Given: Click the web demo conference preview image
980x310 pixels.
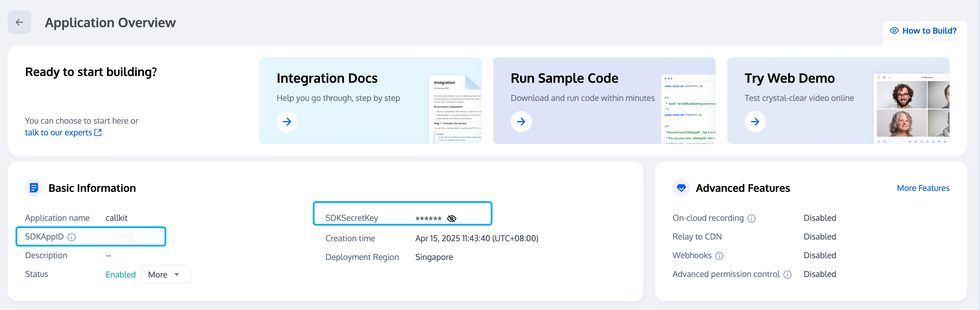Looking at the screenshot, I should point(912,109).
